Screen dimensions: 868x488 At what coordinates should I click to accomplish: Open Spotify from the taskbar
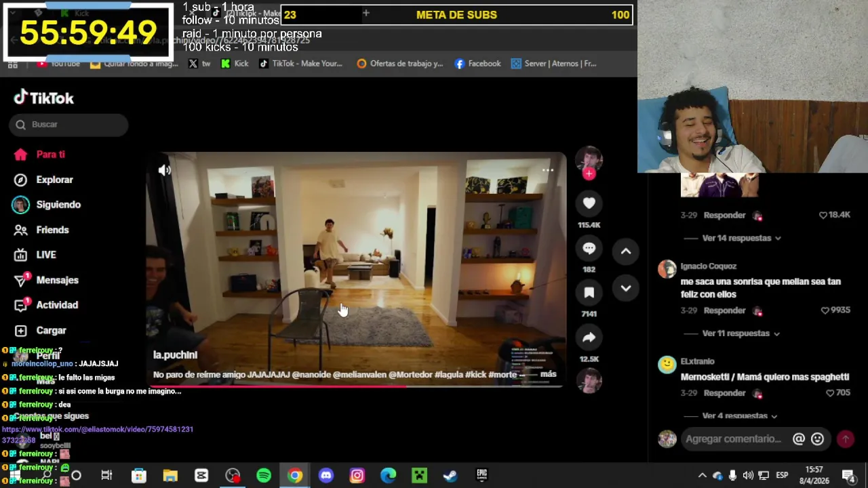click(264, 476)
